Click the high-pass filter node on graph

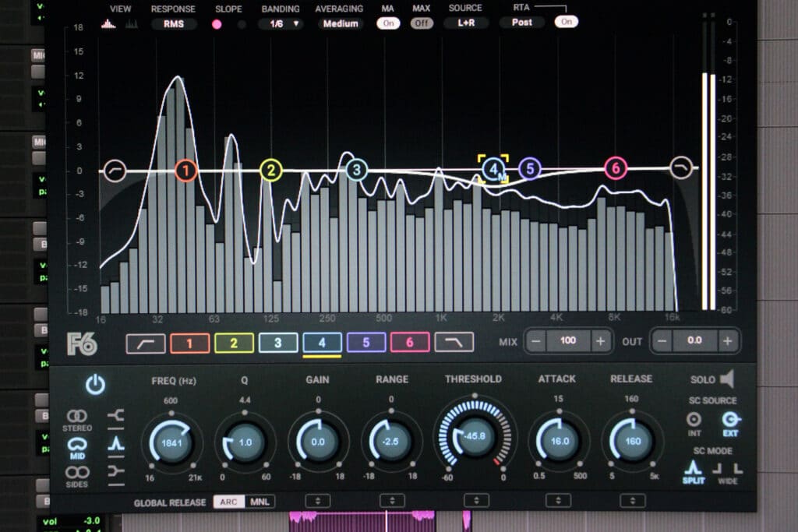tap(115, 171)
